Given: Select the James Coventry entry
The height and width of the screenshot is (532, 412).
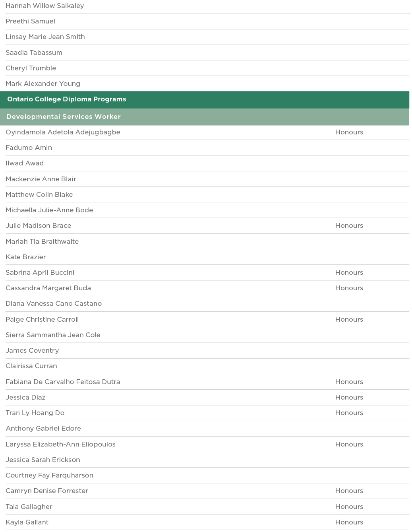Looking at the screenshot, I should [32, 351].
